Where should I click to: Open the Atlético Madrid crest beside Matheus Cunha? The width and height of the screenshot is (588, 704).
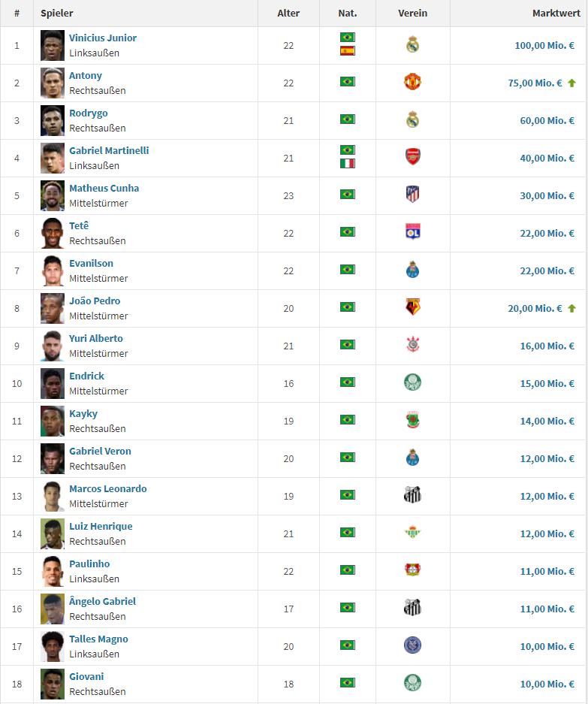pos(412,195)
